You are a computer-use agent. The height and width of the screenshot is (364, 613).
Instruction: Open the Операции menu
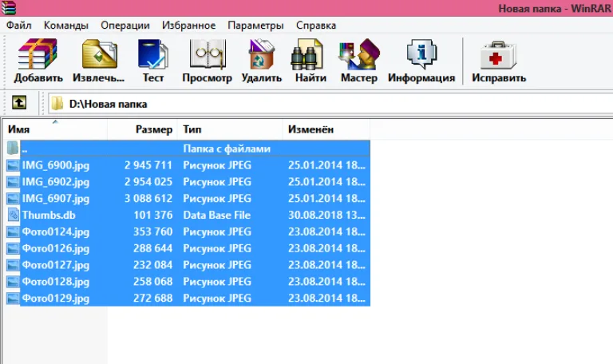(x=125, y=26)
